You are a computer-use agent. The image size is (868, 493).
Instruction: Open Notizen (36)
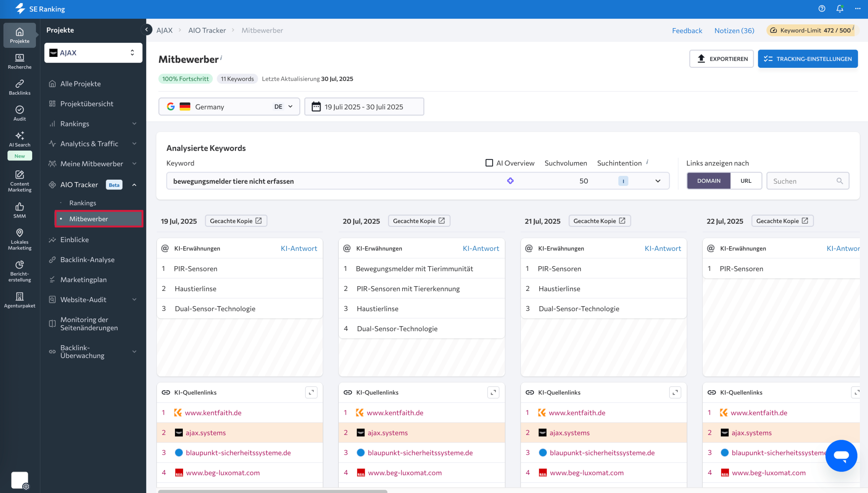[734, 31]
